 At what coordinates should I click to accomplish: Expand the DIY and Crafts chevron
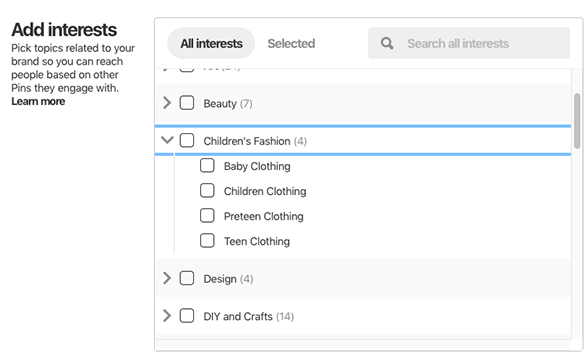(167, 316)
